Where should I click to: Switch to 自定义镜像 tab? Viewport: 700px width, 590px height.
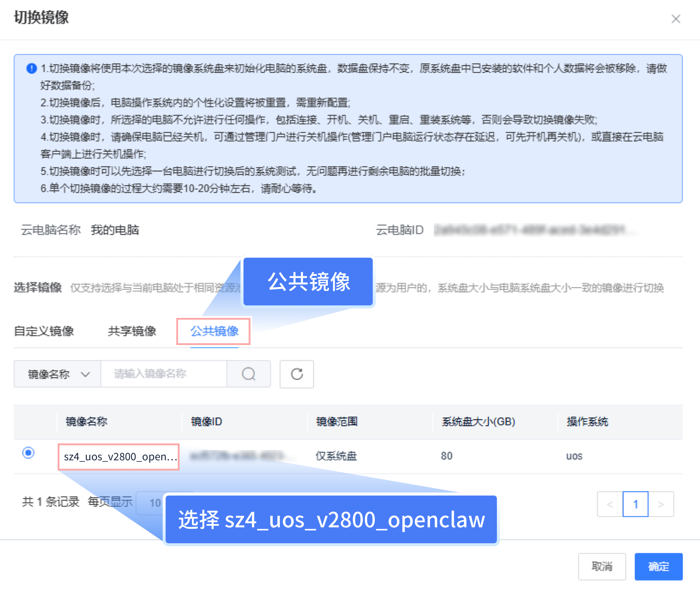44,331
